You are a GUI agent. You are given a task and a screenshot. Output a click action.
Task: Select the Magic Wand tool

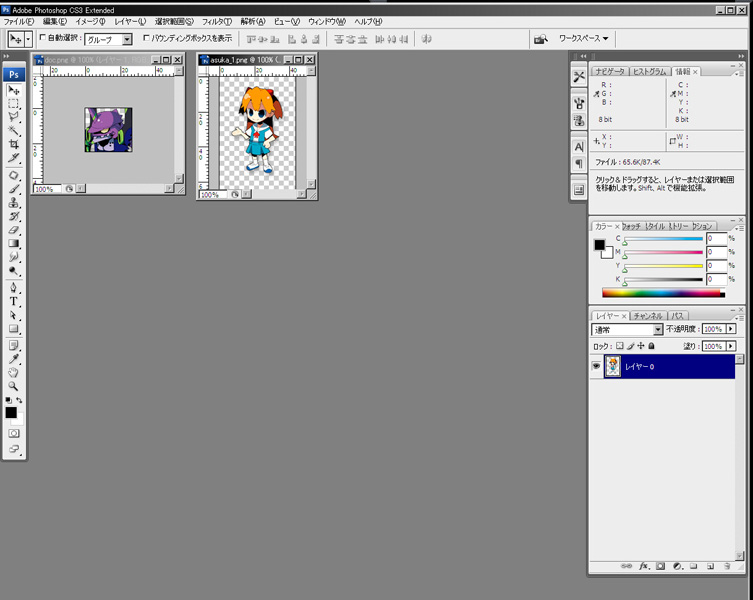point(13,130)
